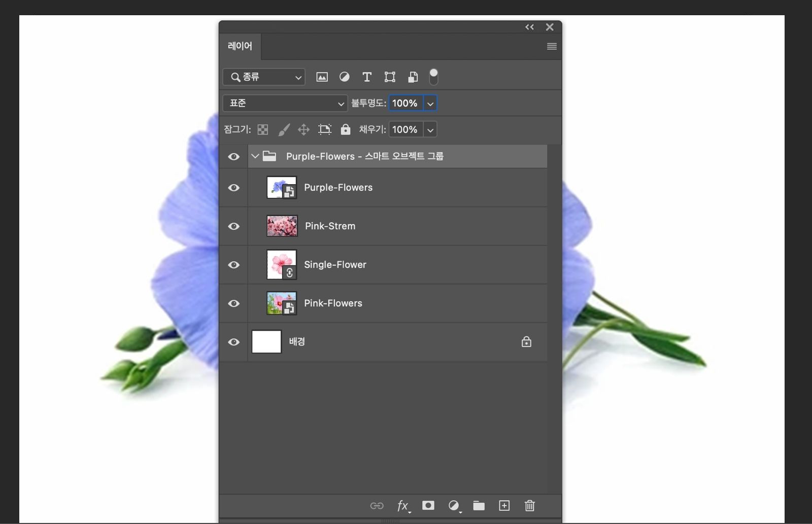Hide the Pink-Strem layer
This screenshot has height=524, width=812.
pyautogui.click(x=233, y=226)
